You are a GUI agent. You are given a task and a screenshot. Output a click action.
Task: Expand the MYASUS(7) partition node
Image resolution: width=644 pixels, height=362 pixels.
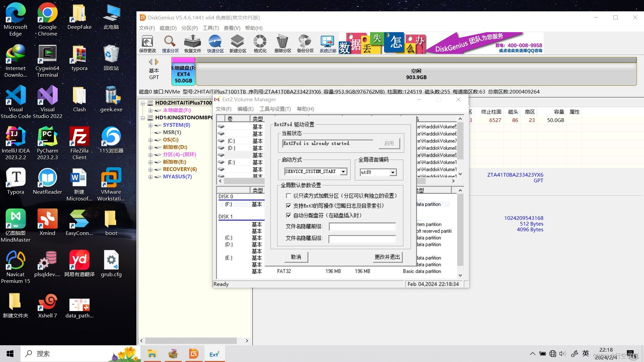click(150, 177)
